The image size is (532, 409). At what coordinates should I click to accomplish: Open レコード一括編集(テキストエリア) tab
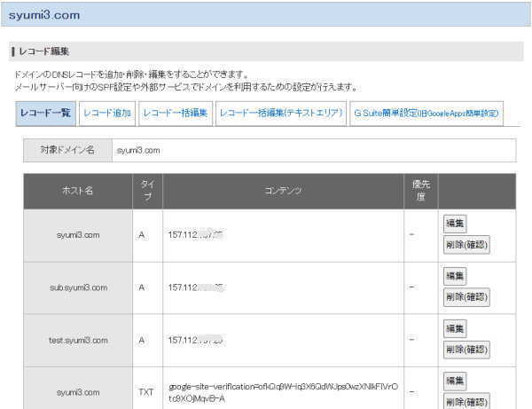[x=280, y=114]
